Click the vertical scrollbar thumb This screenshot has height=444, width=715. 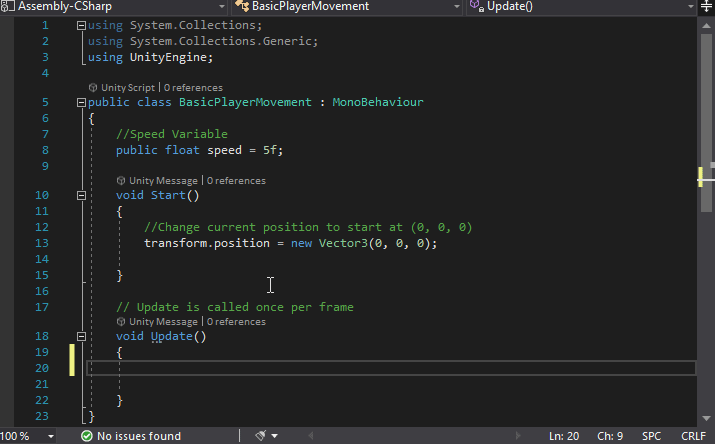point(706,123)
